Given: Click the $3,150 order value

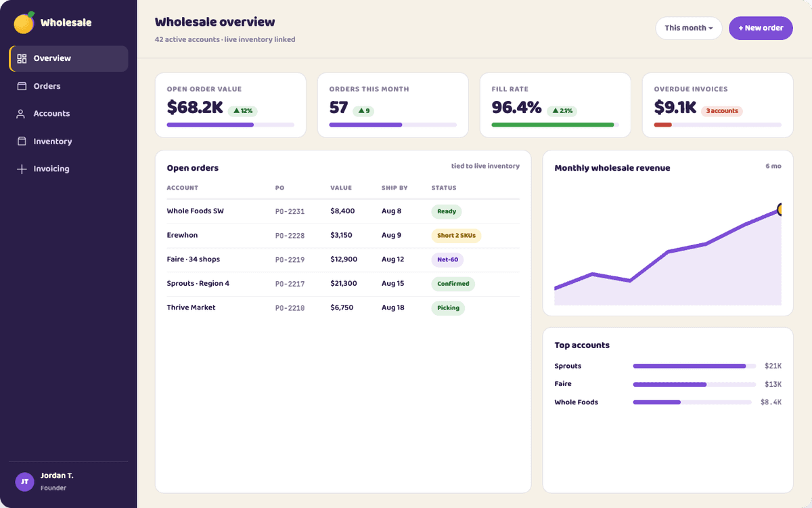Looking at the screenshot, I should click(x=341, y=235).
